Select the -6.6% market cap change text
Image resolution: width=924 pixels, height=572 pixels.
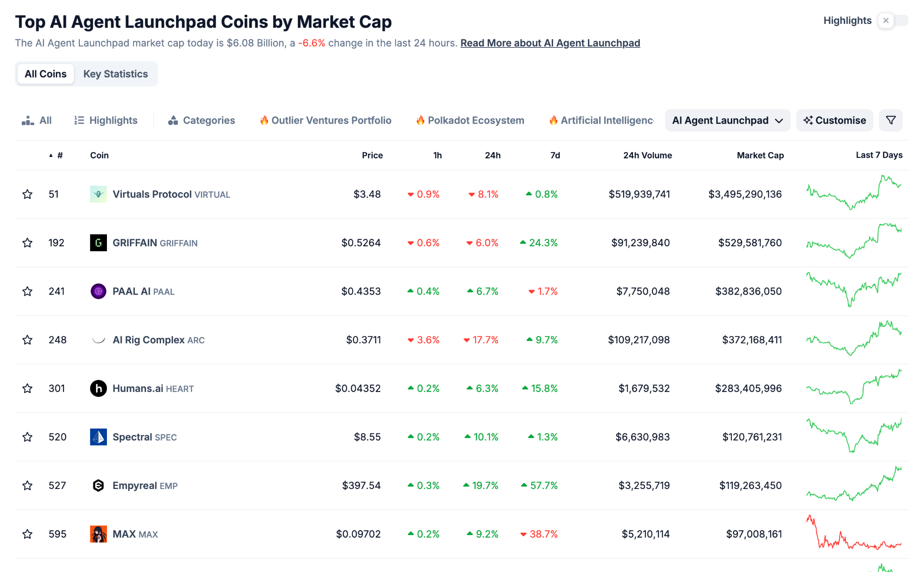tap(312, 43)
